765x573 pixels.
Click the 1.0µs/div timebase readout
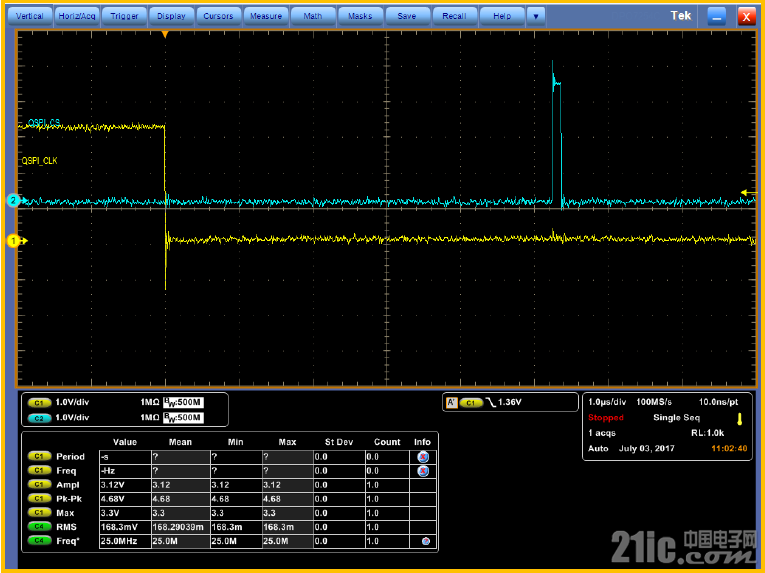[607, 402]
